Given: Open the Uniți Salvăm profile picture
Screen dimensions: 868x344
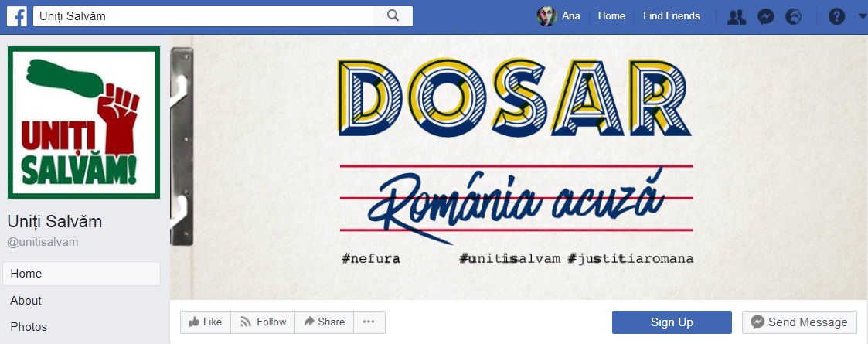Looking at the screenshot, I should (83, 122).
